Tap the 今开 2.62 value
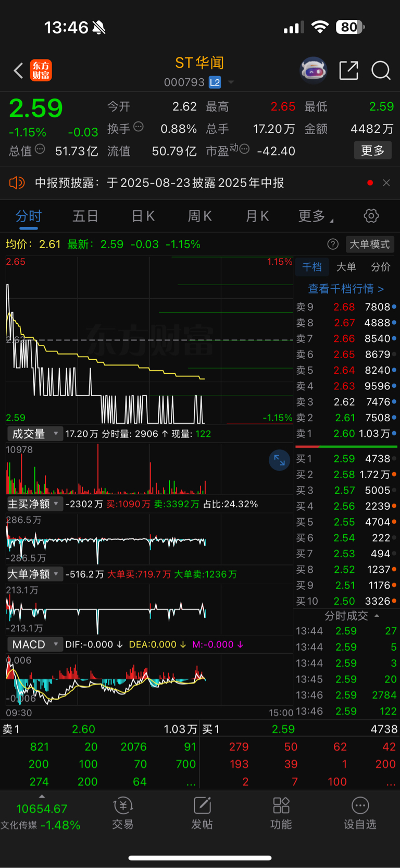The image size is (400, 868). tap(184, 106)
